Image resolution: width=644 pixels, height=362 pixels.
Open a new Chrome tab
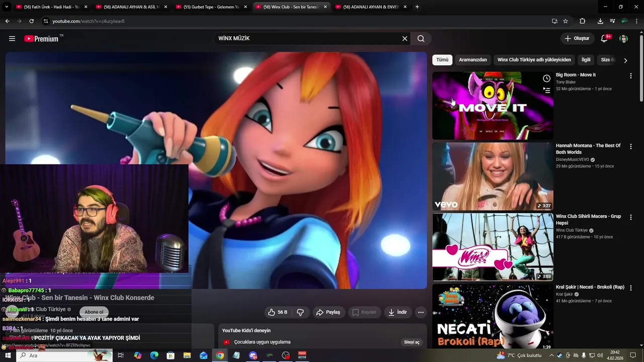tap(417, 7)
